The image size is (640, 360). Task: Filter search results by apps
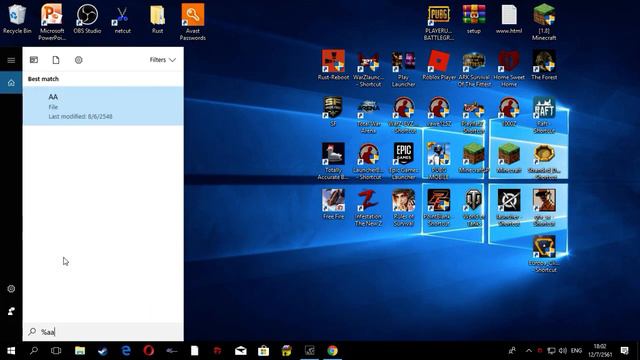34,60
